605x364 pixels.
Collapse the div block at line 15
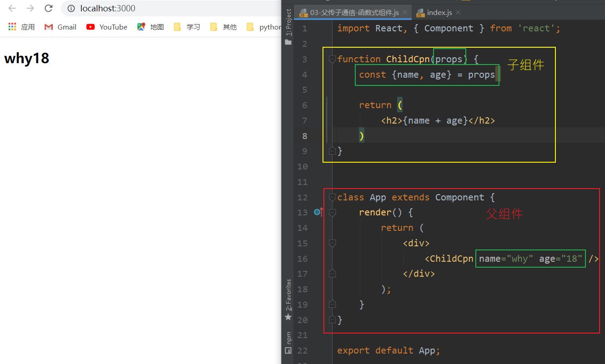pos(332,243)
